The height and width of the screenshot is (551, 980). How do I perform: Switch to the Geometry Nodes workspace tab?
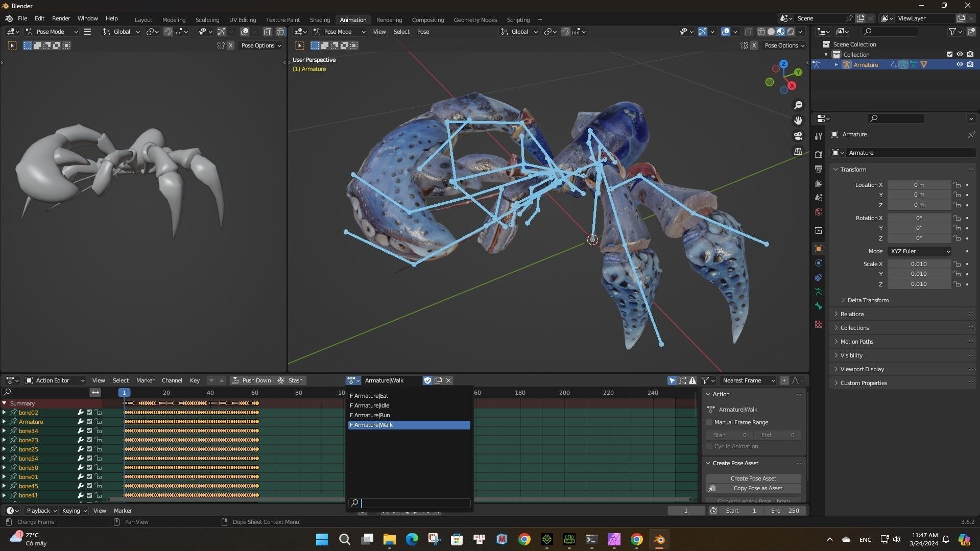tap(475, 20)
